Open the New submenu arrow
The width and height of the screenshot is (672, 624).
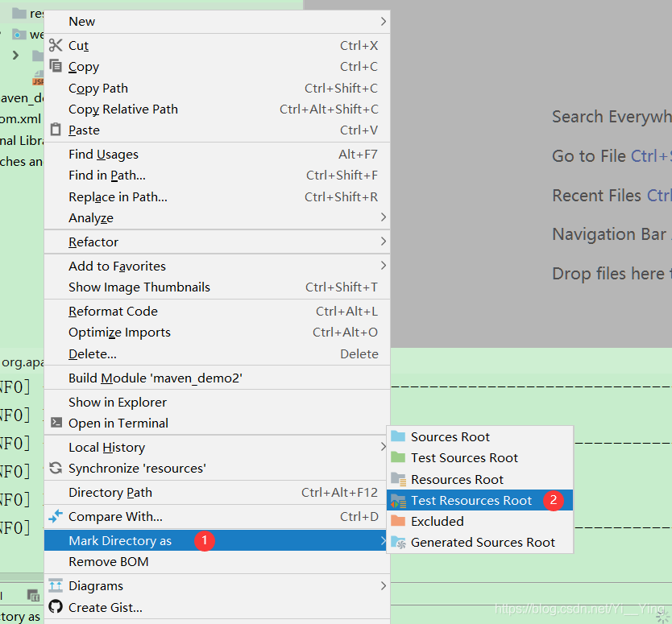tap(384, 22)
